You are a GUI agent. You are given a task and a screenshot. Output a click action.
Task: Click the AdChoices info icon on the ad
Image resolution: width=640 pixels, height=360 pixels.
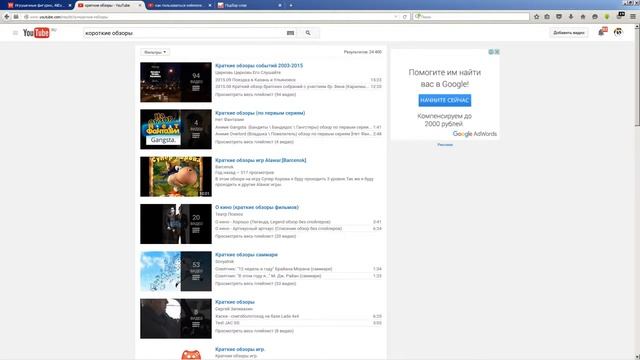(x=491, y=52)
